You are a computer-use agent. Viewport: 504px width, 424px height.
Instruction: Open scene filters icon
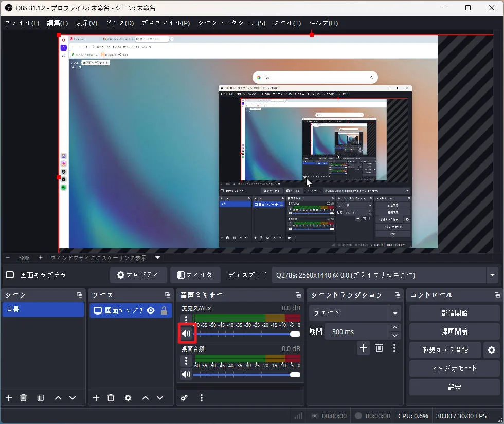(41, 398)
